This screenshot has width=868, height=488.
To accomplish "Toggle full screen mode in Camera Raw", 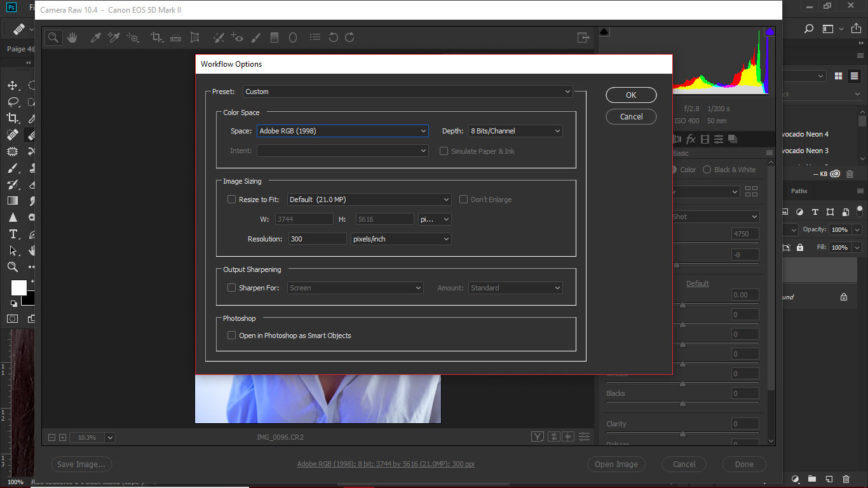I will [x=583, y=37].
